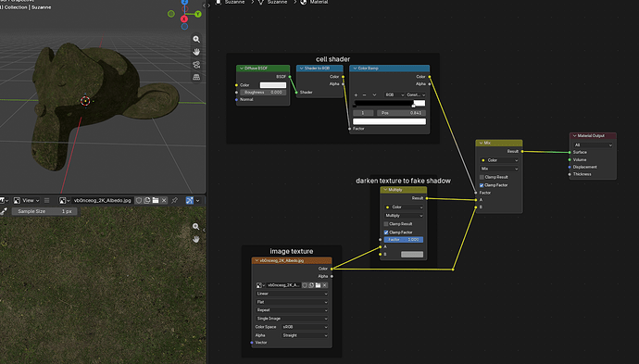Switch perspective/orthographic with the viewport grid icon
Screen dimensions: 639x364
click(x=196, y=77)
